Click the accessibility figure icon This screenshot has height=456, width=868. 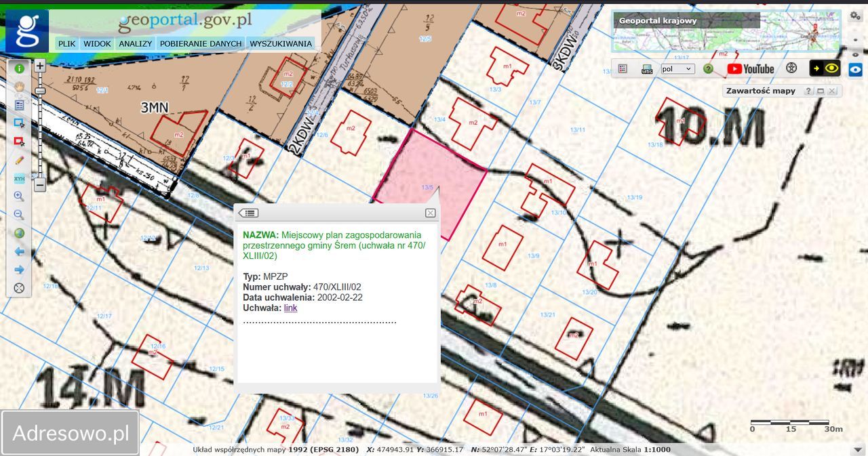pyautogui.click(x=791, y=68)
